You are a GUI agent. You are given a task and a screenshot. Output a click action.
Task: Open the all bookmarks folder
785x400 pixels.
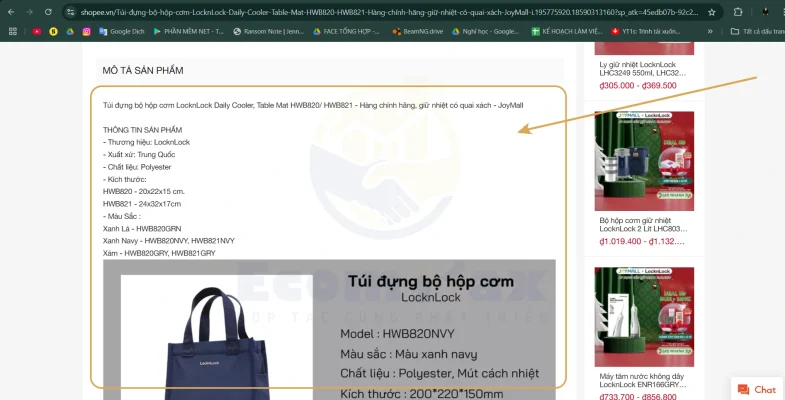click(x=757, y=31)
